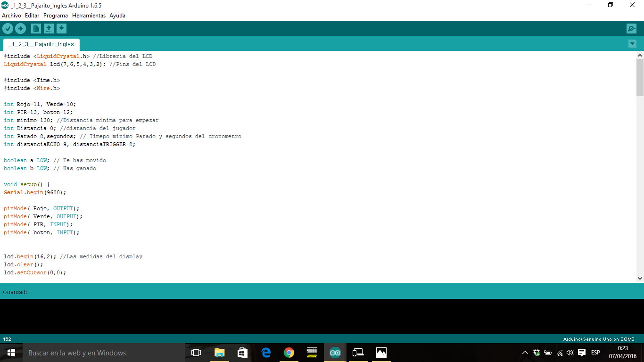The image size is (644, 362).
Task: Click the 'pinMode( PIR, INPUT);' line
Action: [x=38, y=224]
